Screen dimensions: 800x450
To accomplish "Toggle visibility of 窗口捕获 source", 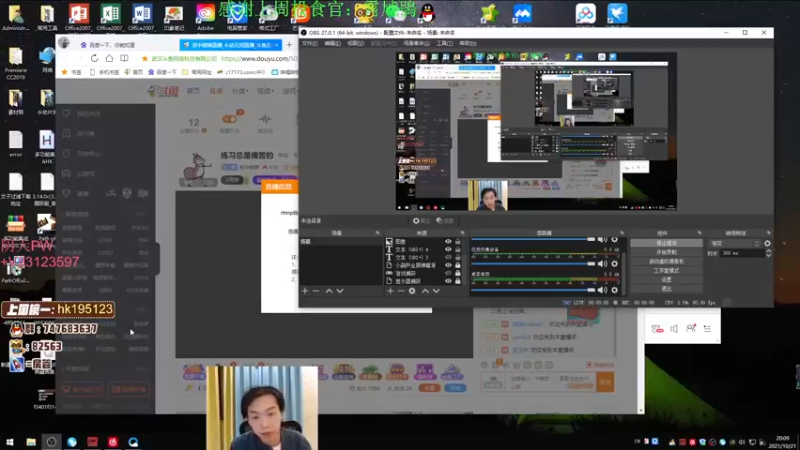I will pos(448,273).
